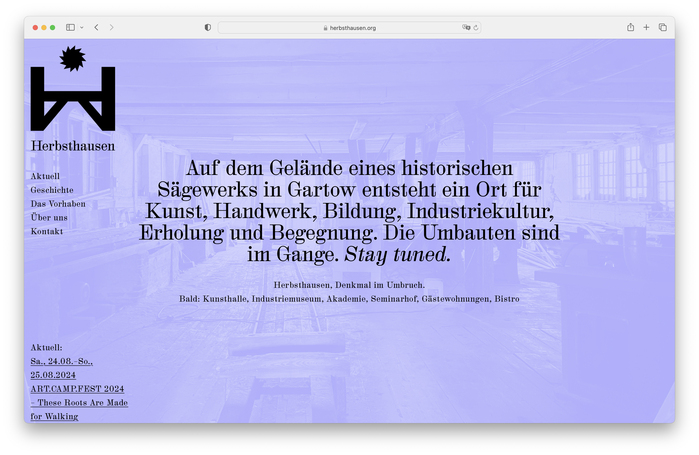
Task: Show tab overview icon
Action: [x=662, y=28]
